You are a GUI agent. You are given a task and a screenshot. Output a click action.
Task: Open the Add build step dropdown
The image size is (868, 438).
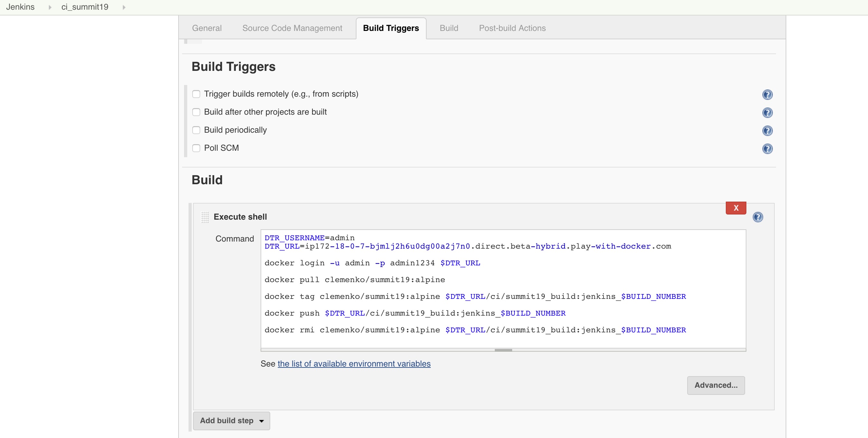pyautogui.click(x=232, y=421)
